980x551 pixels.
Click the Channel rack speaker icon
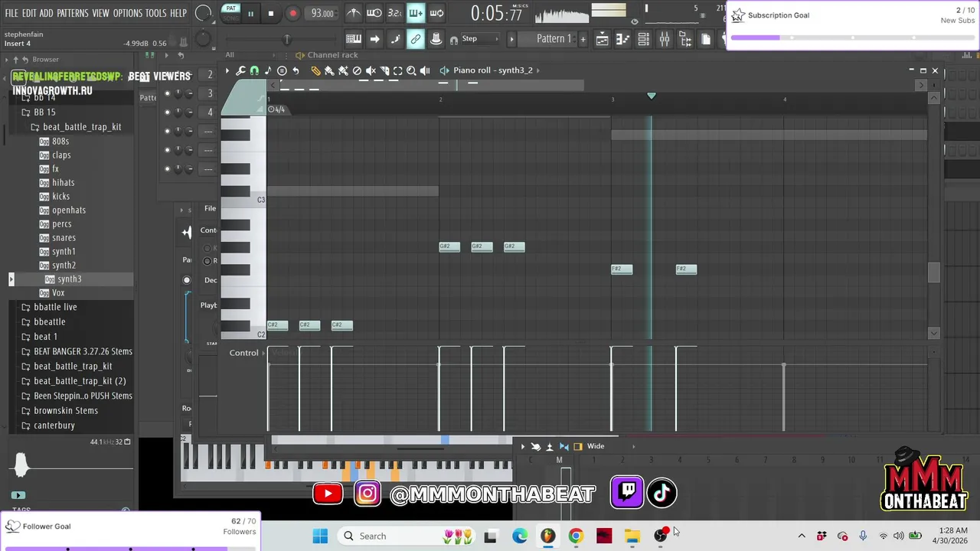click(299, 55)
